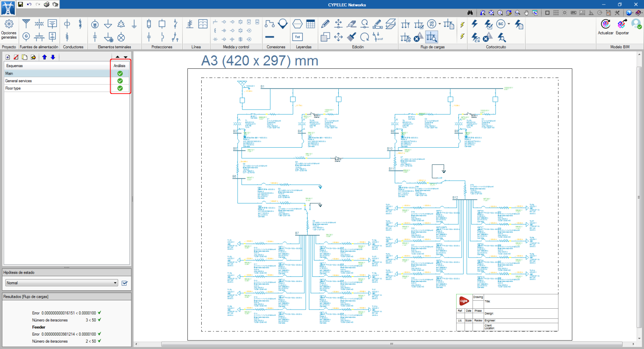
Task: Click the green check beside Floor type
Action: [120, 88]
